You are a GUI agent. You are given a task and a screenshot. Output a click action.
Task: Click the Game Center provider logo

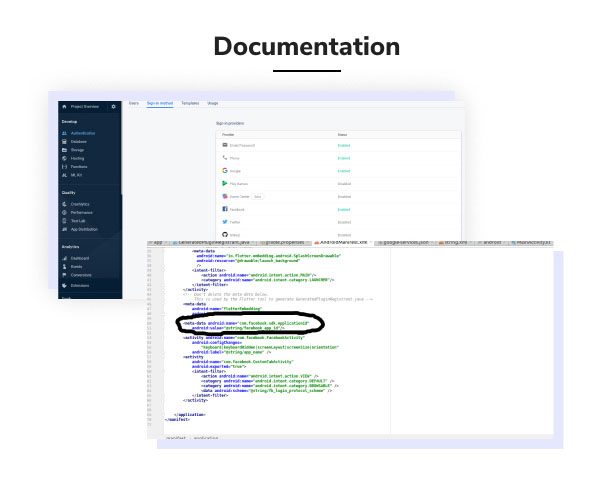coord(225,196)
